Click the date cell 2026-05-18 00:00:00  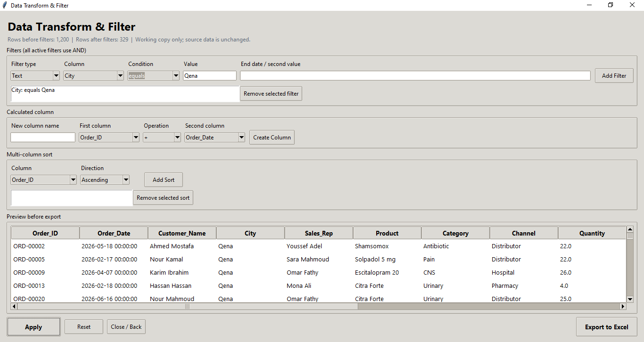tap(109, 246)
